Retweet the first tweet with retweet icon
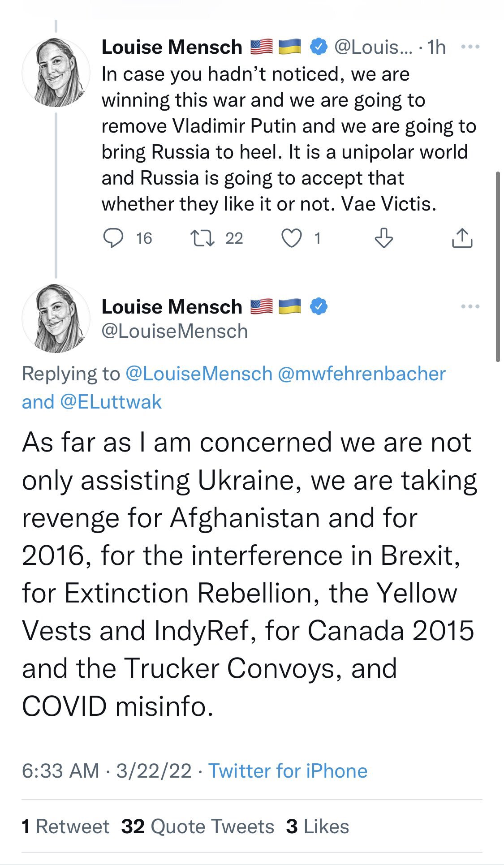The width and height of the screenshot is (504, 865). pos(202,238)
